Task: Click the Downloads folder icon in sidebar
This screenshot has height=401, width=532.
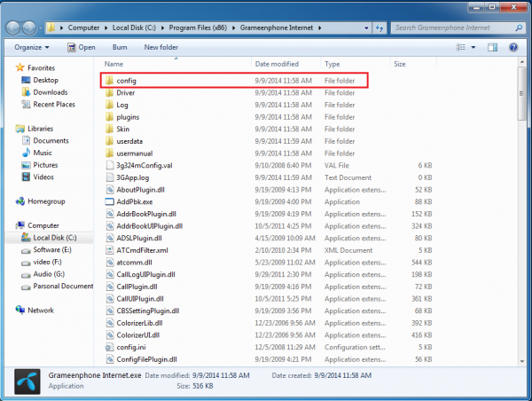Action: (x=26, y=92)
